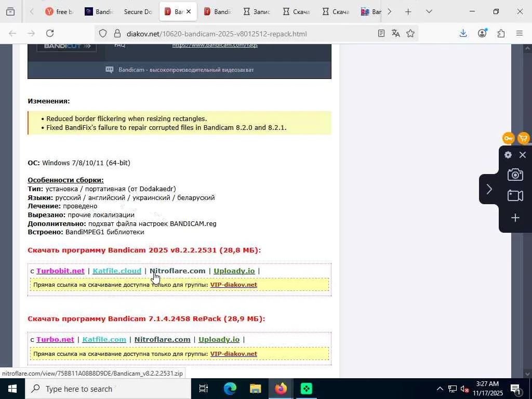The width and height of the screenshot is (532, 399).
Task: Click the taskbar search box
Action: 108,389
